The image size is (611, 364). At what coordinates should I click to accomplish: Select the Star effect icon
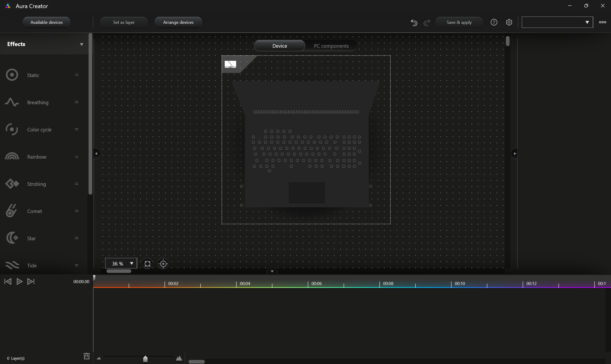(12, 238)
